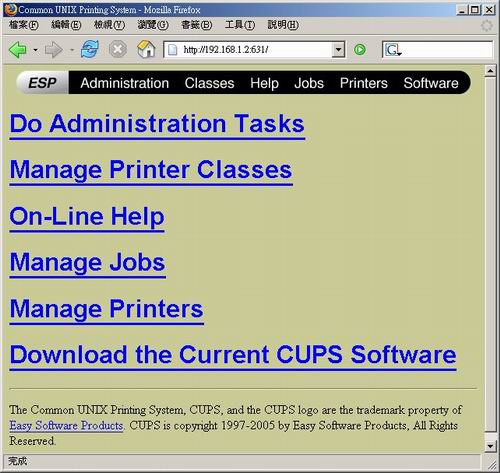The image size is (500, 473).
Task: Visit the Easy Software Products link
Action: (66, 426)
